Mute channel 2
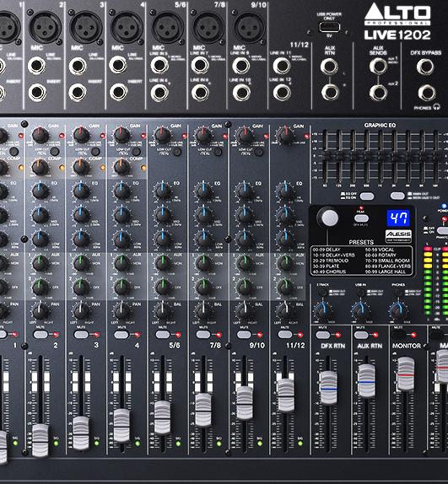 [40, 334]
